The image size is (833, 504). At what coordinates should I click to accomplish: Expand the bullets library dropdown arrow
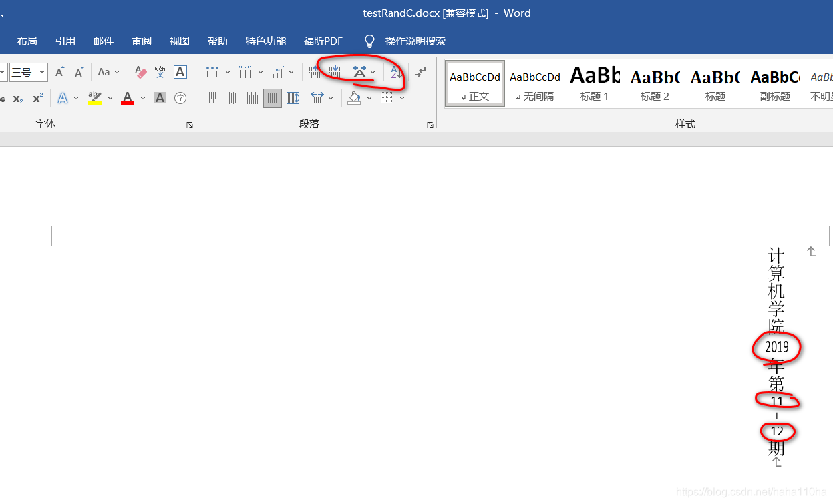coord(227,72)
